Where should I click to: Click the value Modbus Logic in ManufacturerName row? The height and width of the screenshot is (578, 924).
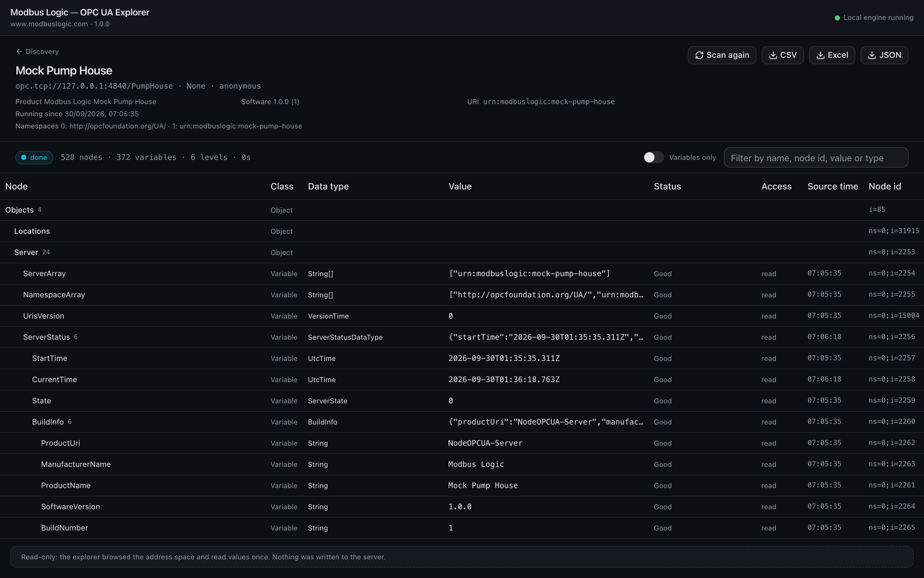476,464
